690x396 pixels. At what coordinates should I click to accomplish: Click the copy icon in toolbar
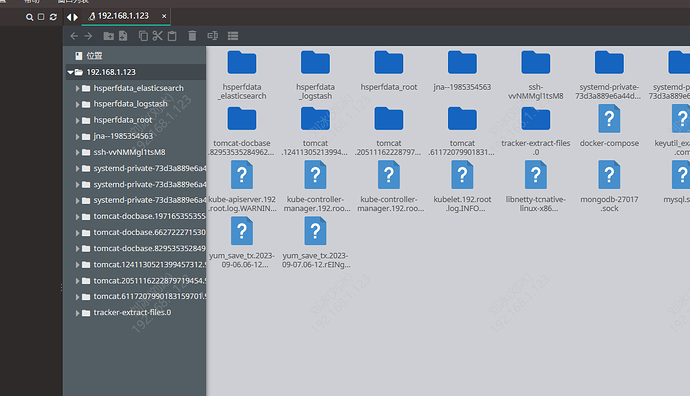click(x=143, y=36)
